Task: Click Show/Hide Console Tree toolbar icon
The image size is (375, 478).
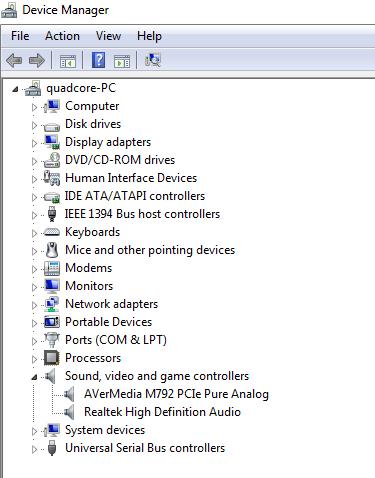Action: pyautogui.click(x=68, y=62)
